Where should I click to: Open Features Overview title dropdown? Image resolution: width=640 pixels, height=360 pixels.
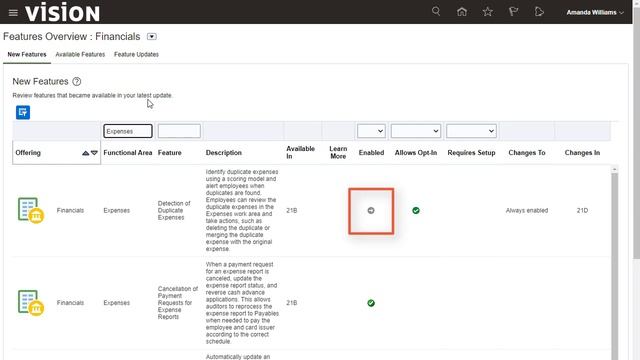tap(152, 37)
